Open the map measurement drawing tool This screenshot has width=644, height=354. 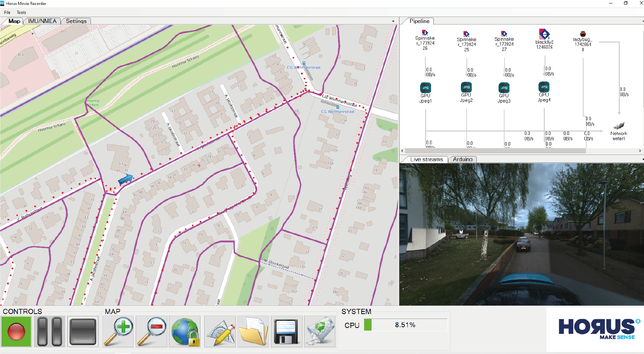tap(220, 331)
